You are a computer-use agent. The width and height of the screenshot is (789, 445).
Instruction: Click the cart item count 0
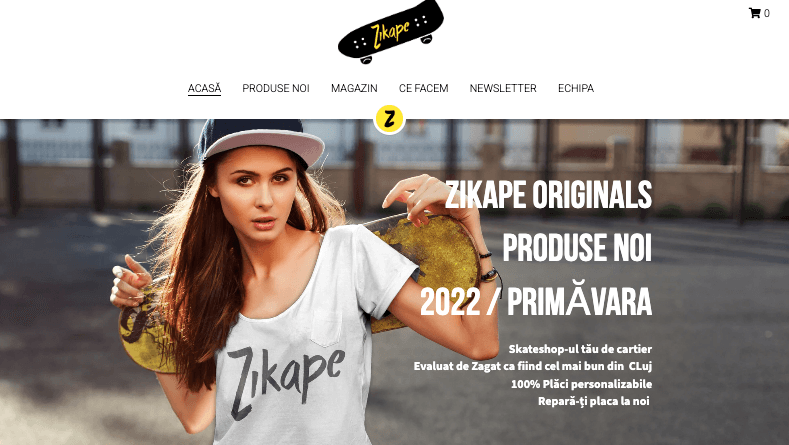coord(767,14)
